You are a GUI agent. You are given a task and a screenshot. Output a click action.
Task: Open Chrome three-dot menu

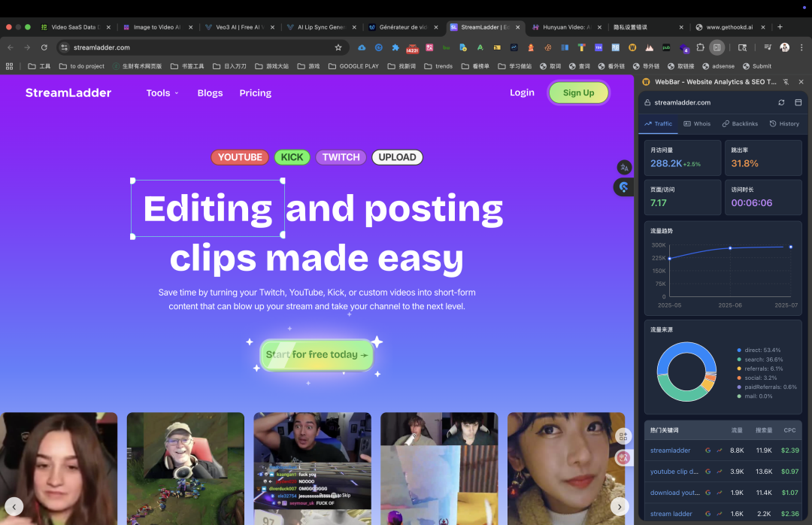[x=801, y=47]
